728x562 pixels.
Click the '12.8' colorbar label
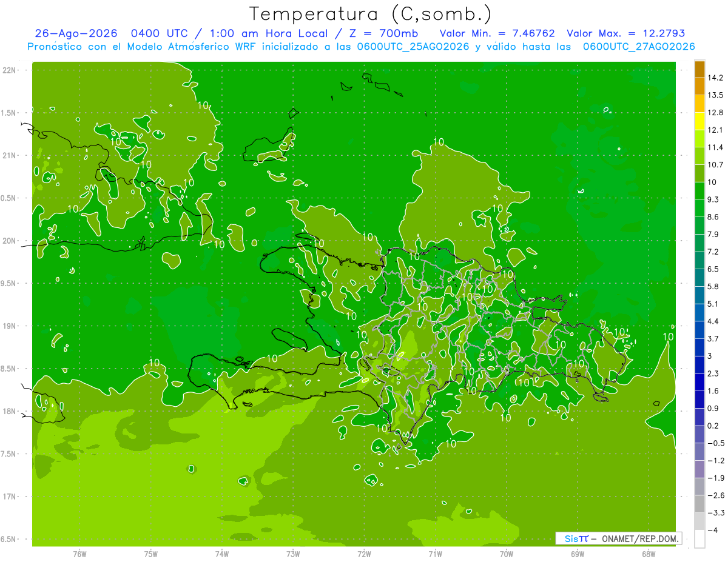coord(715,113)
